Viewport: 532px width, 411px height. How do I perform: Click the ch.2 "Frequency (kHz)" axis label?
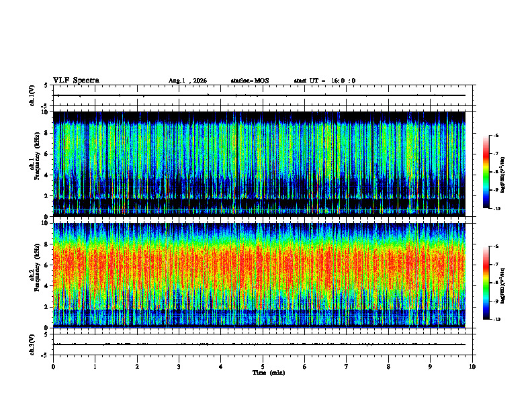coord(37,267)
